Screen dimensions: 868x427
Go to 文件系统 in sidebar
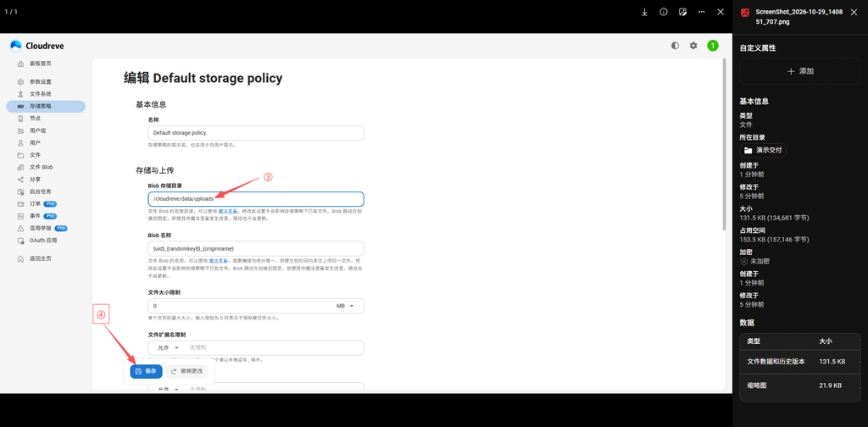(x=46, y=94)
